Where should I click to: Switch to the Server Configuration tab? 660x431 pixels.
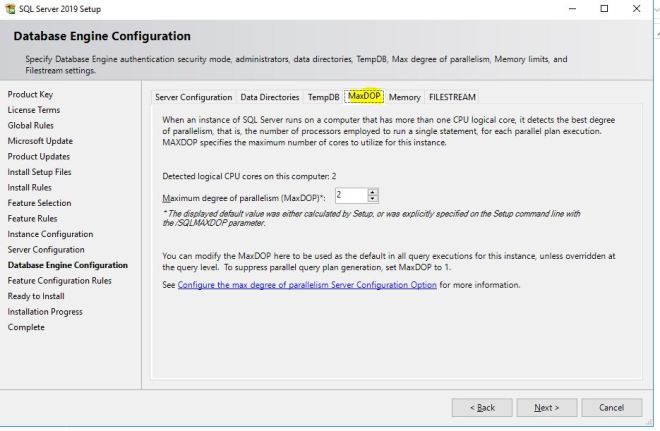coord(193,97)
